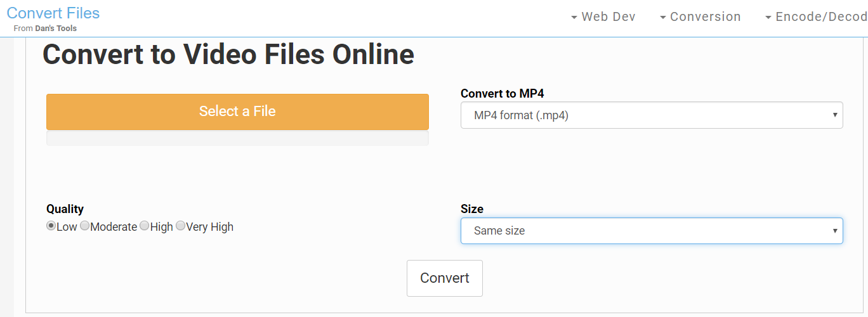The height and width of the screenshot is (317, 868).
Task: Click the upload progress bar below Select a File
Action: (x=237, y=138)
